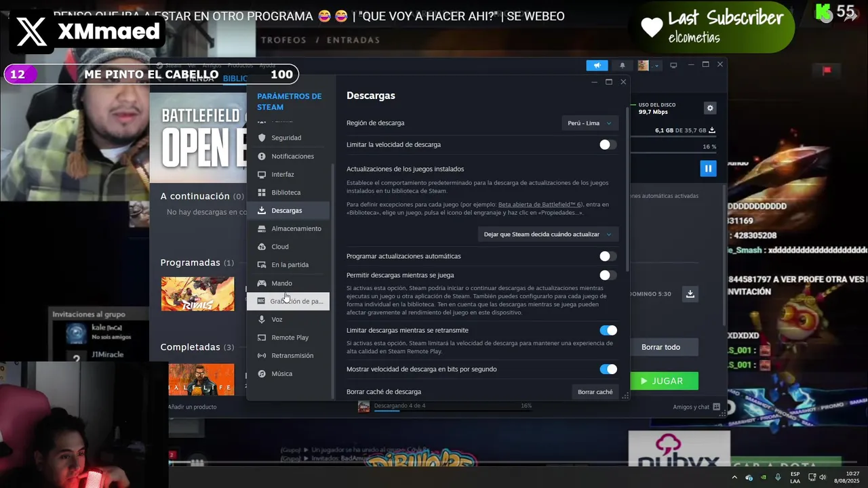This screenshot has height=488, width=868.
Task: Click the green JUGAR button
Action: [x=664, y=381]
